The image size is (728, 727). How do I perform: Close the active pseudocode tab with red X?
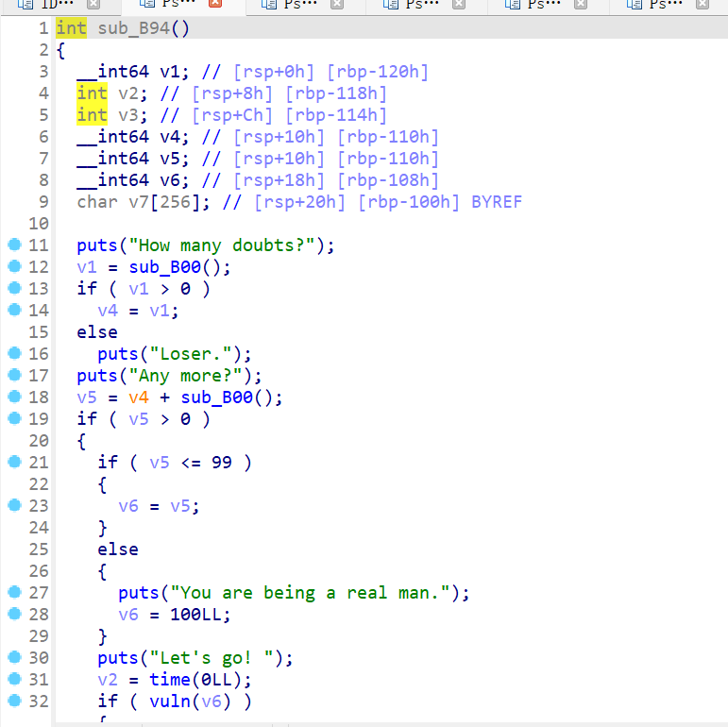[215, 5]
